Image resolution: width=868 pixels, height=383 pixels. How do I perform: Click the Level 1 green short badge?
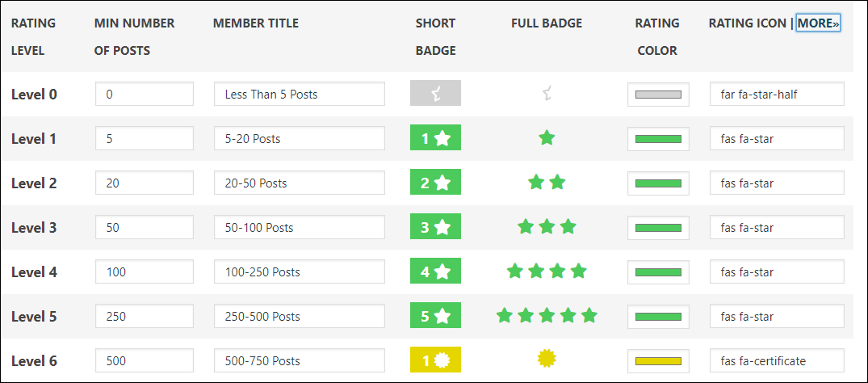(x=435, y=138)
